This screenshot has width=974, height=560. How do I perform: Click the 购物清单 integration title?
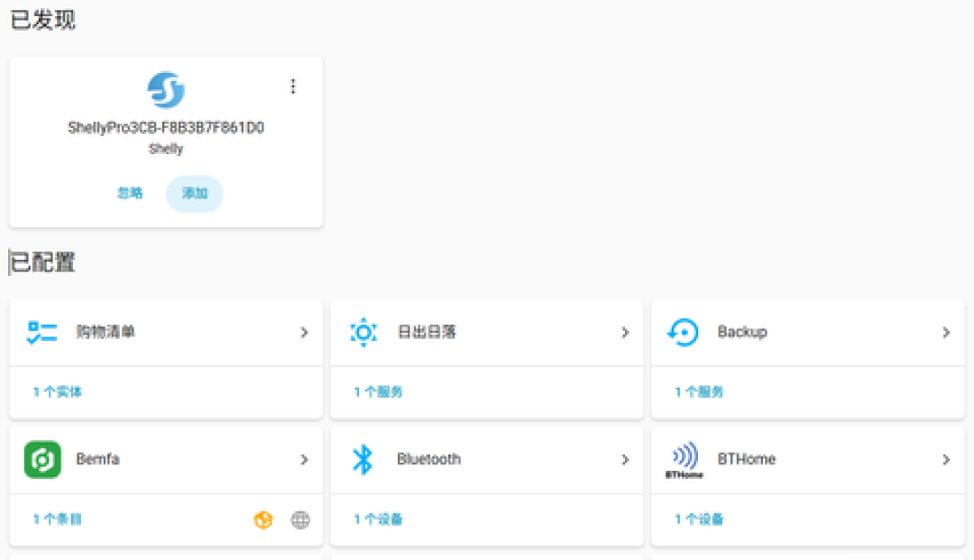106,332
